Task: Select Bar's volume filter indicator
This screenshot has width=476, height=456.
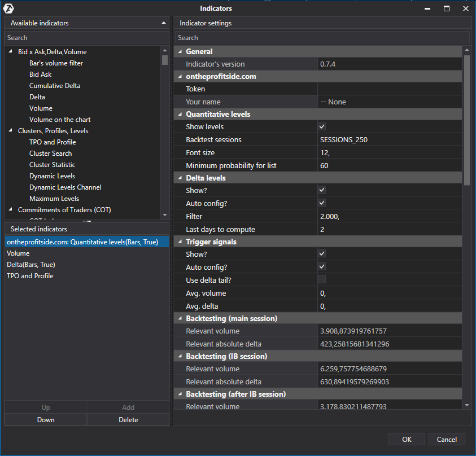Action: 56,63
